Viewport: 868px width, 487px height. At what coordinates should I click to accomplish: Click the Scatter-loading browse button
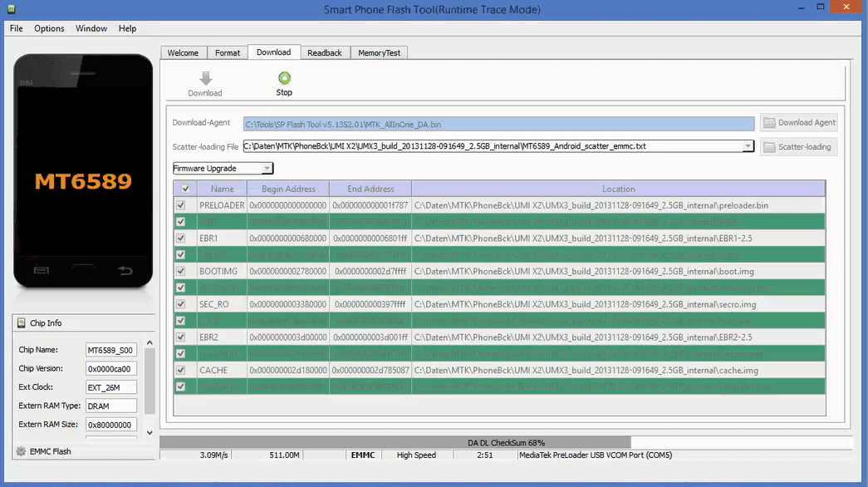799,147
